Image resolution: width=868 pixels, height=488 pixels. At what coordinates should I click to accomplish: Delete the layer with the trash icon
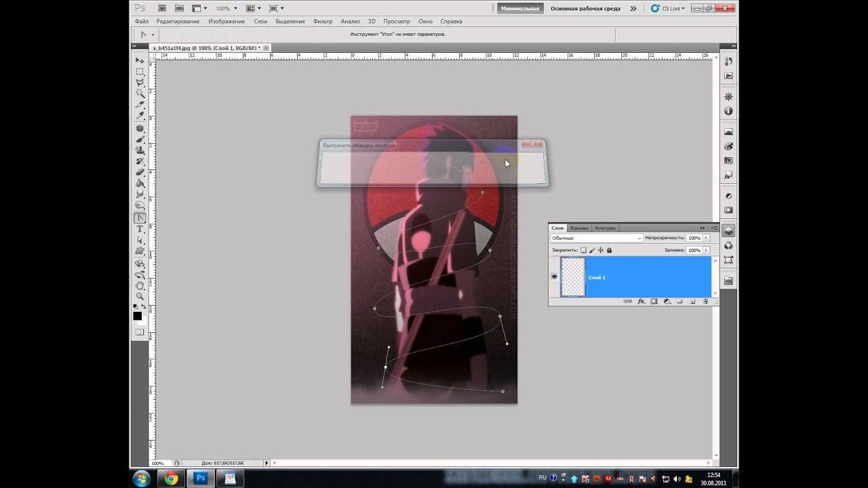pos(705,301)
